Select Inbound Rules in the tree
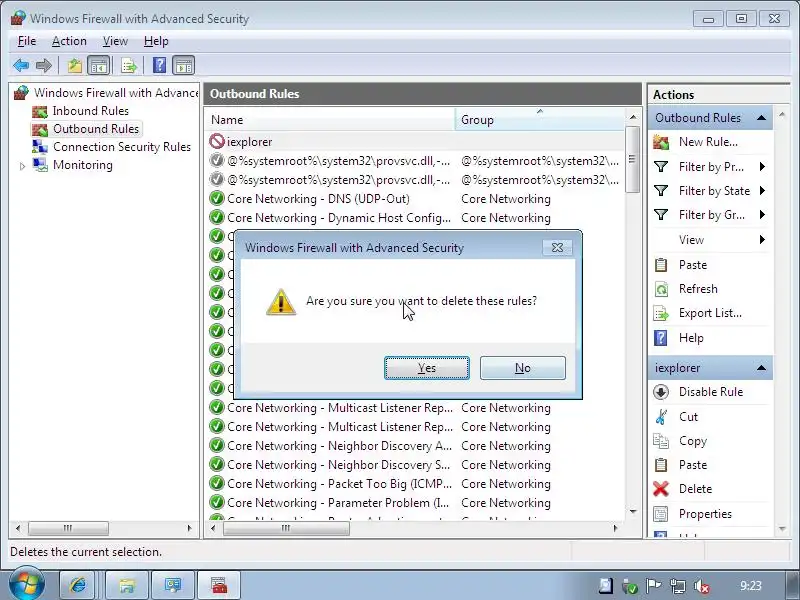Image resolution: width=800 pixels, height=600 pixels. pyautogui.click(x=81, y=111)
